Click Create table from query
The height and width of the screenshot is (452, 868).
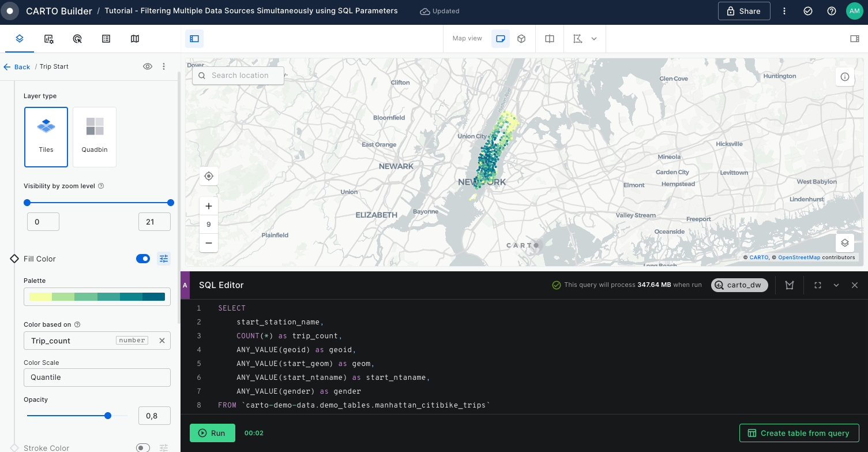pyautogui.click(x=799, y=433)
